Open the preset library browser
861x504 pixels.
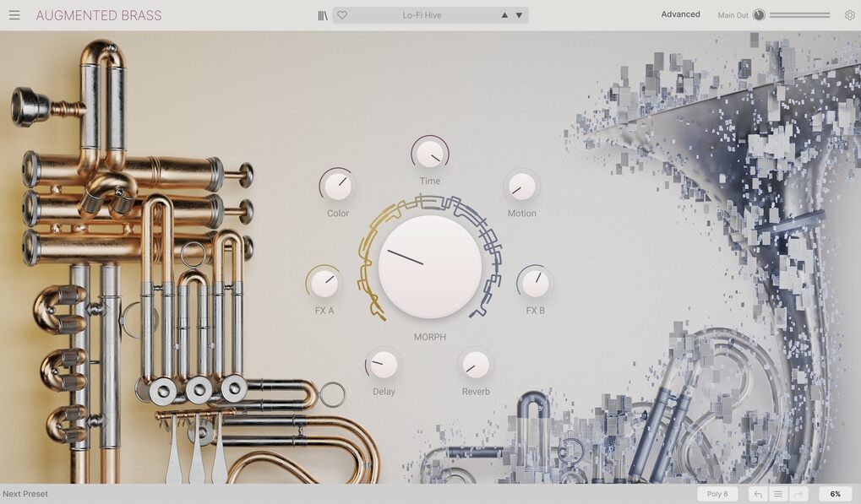pyautogui.click(x=321, y=14)
